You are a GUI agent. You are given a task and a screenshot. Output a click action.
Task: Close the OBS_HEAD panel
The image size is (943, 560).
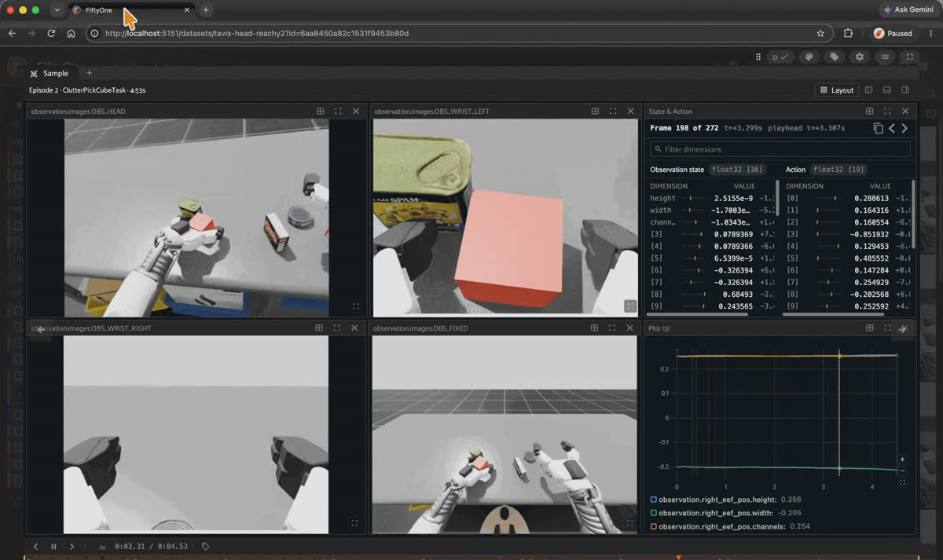click(356, 112)
